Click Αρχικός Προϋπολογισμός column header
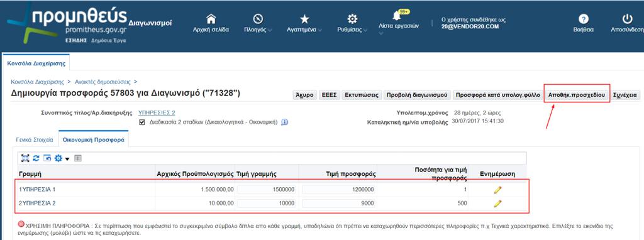The width and height of the screenshot is (644, 240). tap(196, 174)
